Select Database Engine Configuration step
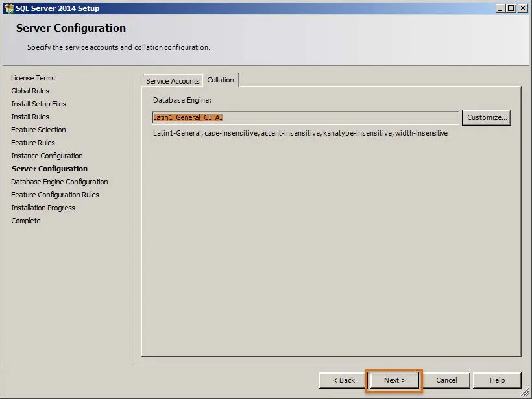532x399 pixels. coord(60,182)
